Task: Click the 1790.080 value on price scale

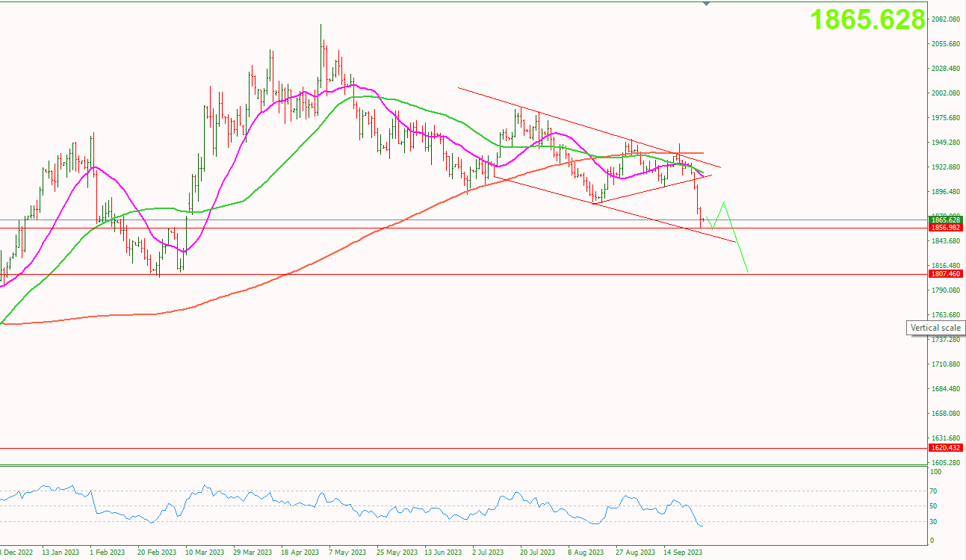Action: click(x=946, y=290)
